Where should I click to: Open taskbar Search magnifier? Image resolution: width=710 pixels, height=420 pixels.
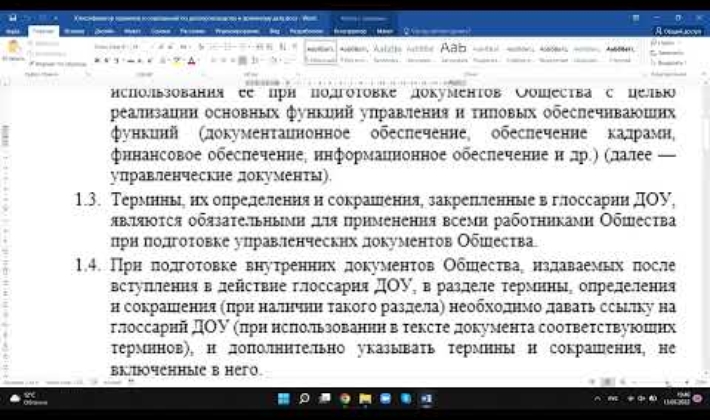[304, 399]
